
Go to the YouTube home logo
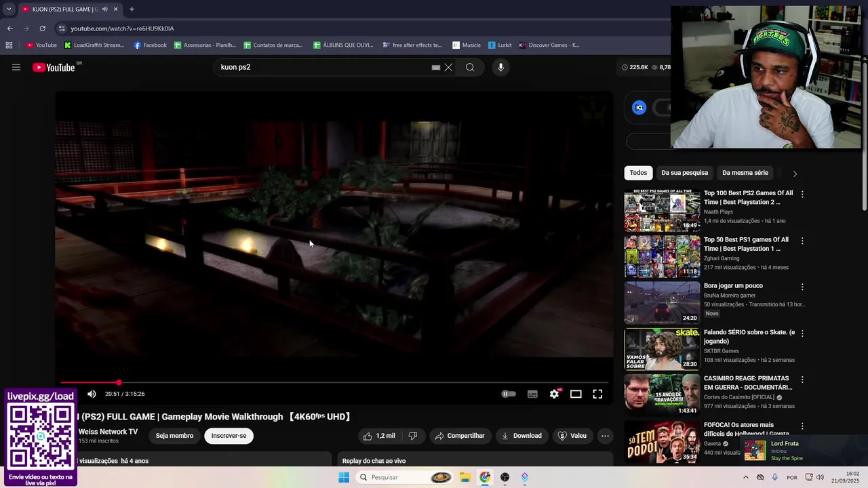click(x=54, y=67)
